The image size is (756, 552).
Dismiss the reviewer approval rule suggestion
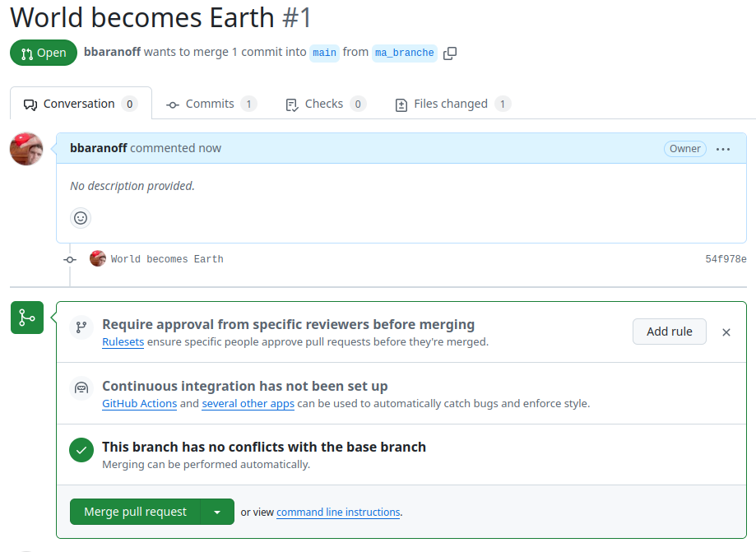coord(726,332)
